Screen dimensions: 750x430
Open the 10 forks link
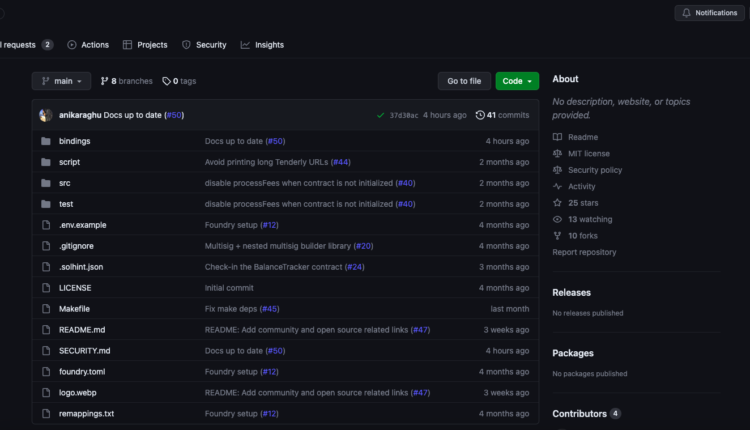coord(583,236)
